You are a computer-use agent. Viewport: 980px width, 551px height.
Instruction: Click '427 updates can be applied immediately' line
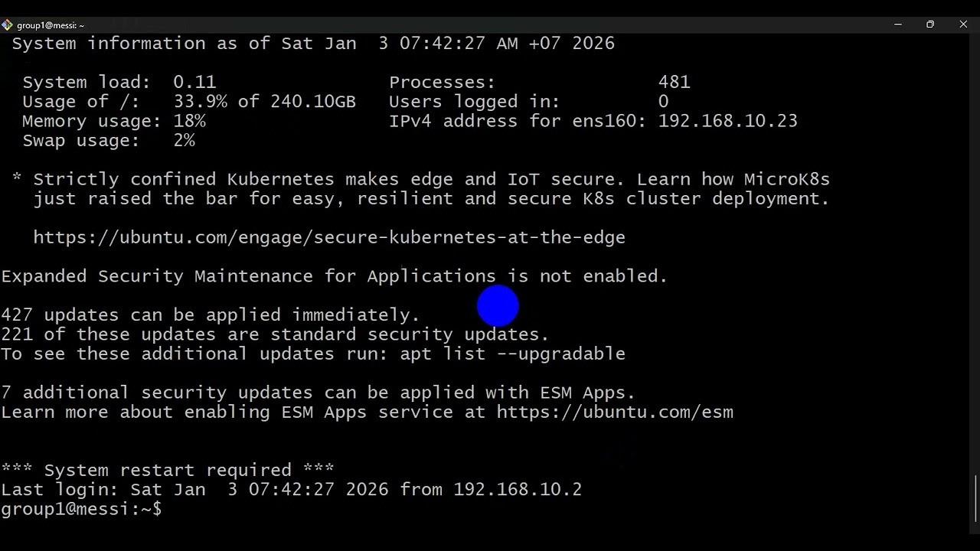[211, 315]
